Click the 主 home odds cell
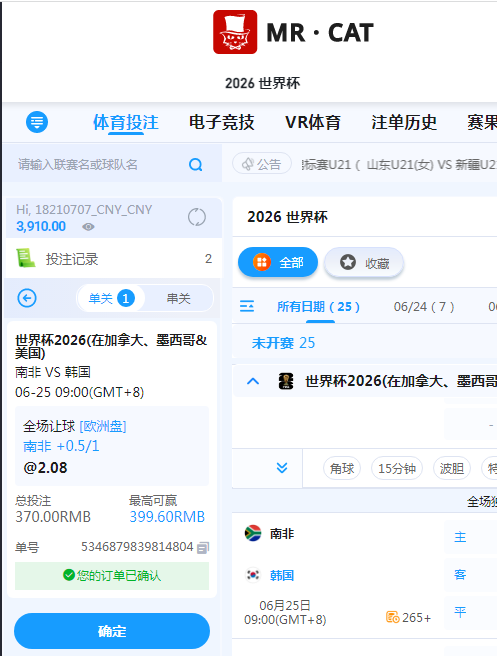497x656 pixels. click(x=470, y=537)
